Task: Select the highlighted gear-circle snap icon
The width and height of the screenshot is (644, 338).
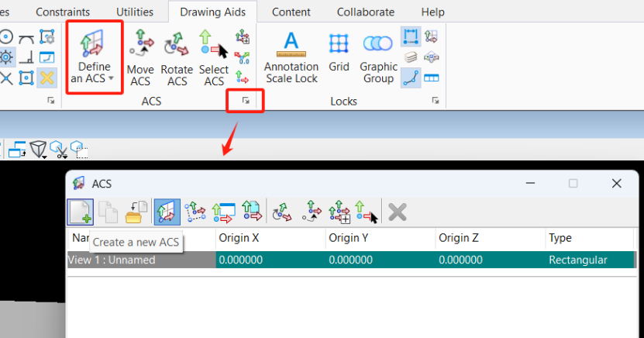Action: [6, 57]
